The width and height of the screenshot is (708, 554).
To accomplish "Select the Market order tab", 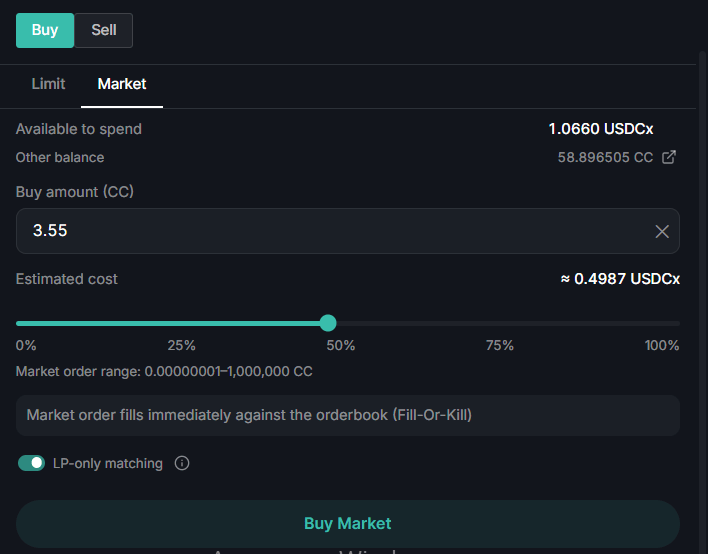I will click(122, 84).
